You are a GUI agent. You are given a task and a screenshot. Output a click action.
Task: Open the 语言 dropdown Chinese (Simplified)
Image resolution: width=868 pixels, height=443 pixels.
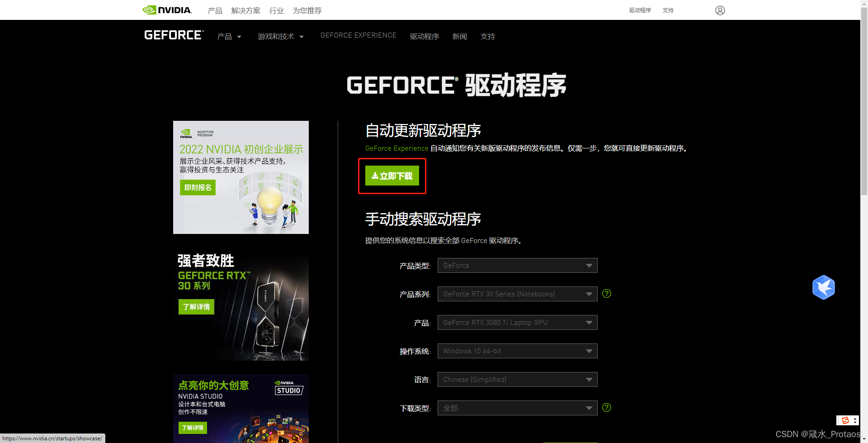pyautogui.click(x=517, y=380)
